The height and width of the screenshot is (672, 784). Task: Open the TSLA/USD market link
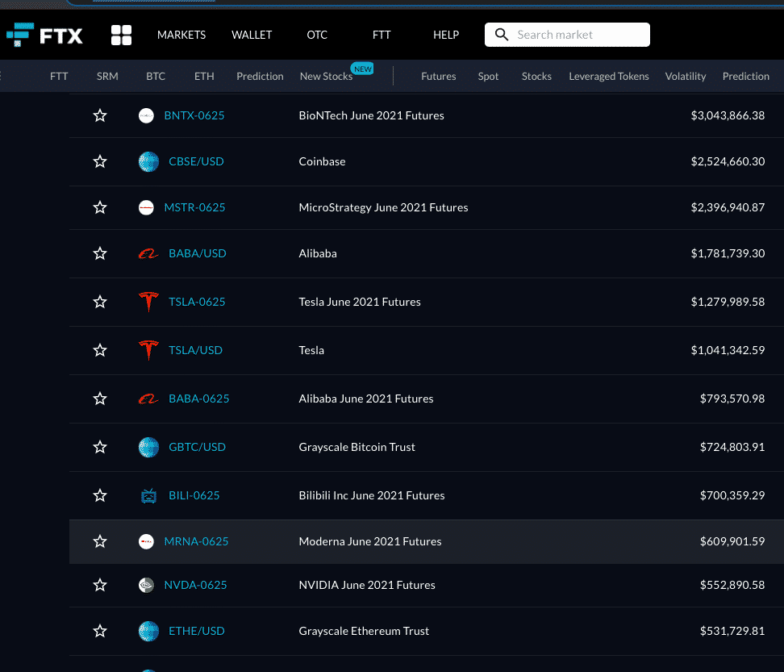point(195,350)
